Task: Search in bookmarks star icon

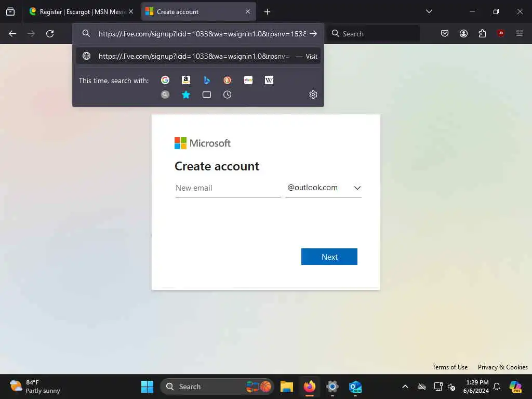Action: [x=186, y=95]
